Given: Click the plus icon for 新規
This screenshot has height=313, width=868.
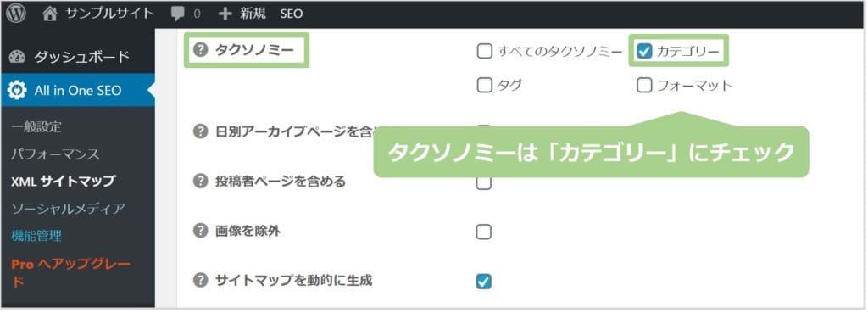Looking at the screenshot, I should pos(225,14).
